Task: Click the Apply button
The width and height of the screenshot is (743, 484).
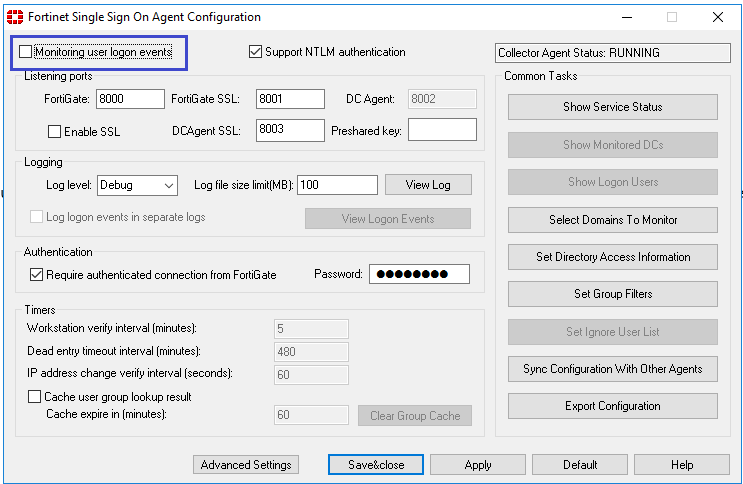Action: (478, 465)
